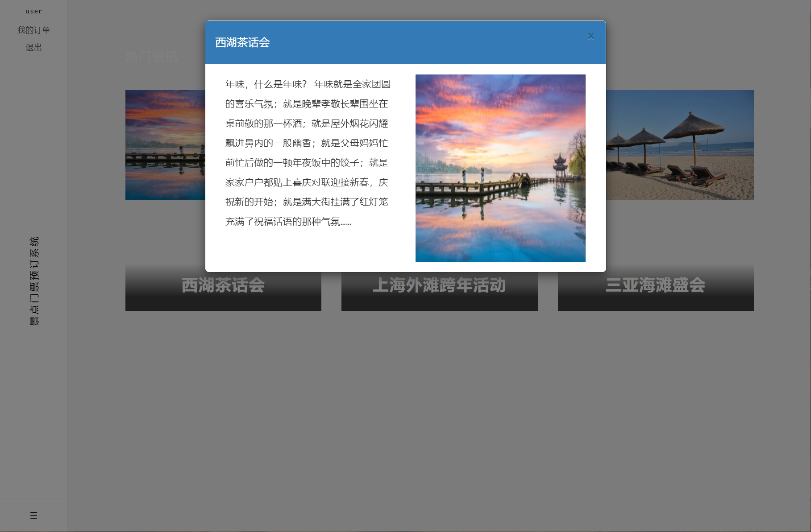This screenshot has width=811, height=532.
Task: Close the 西湖茶话会 dialog with the X
Action: [591, 36]
